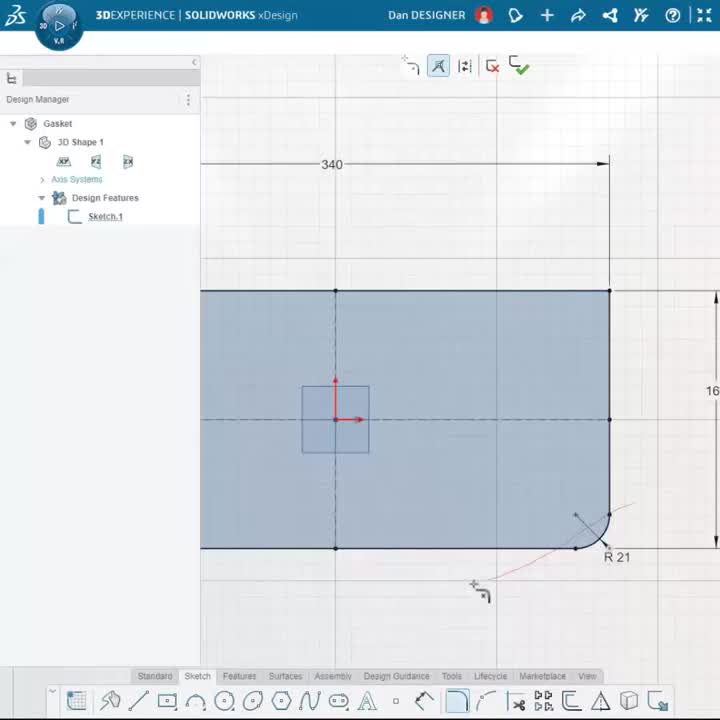Screen dimensions: 720x720
Task: Open the Lifecycle tab
Action: [490, 676]
